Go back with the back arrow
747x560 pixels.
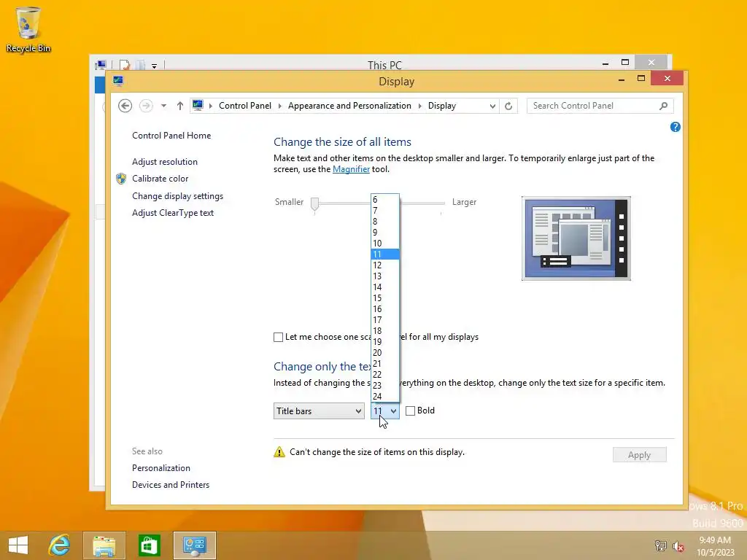pos(125,106)
